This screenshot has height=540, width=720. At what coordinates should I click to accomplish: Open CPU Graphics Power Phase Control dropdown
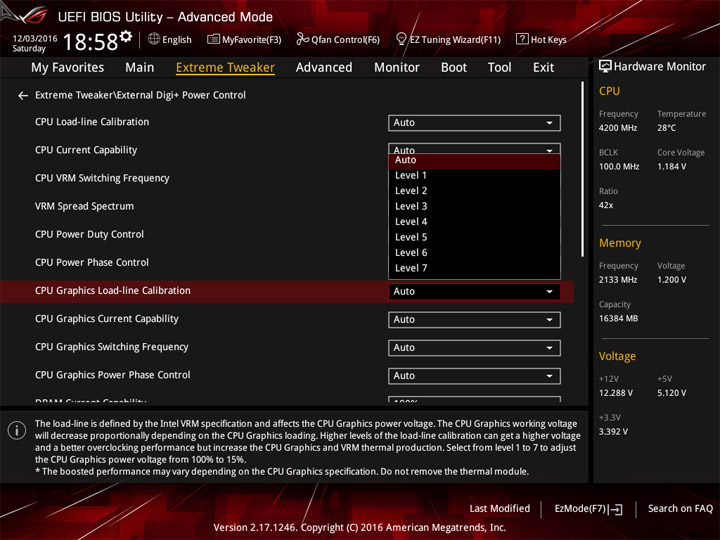pyautogui.click(x=474, y=376)
